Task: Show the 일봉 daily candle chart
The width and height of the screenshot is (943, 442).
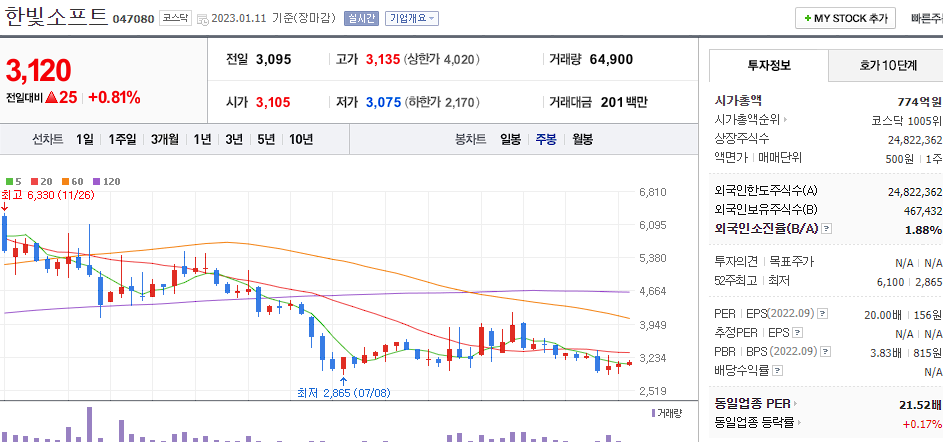Action: pos(511,140)
